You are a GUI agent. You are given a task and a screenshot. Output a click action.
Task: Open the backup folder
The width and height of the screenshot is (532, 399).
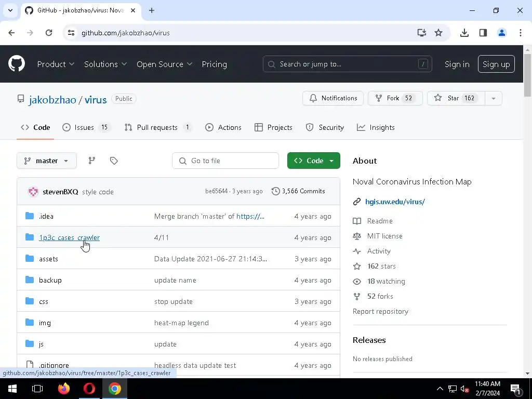(50, 280)
